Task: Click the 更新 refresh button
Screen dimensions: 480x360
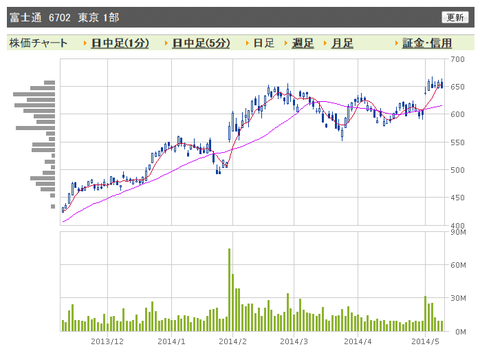Action: pos(455,17)
